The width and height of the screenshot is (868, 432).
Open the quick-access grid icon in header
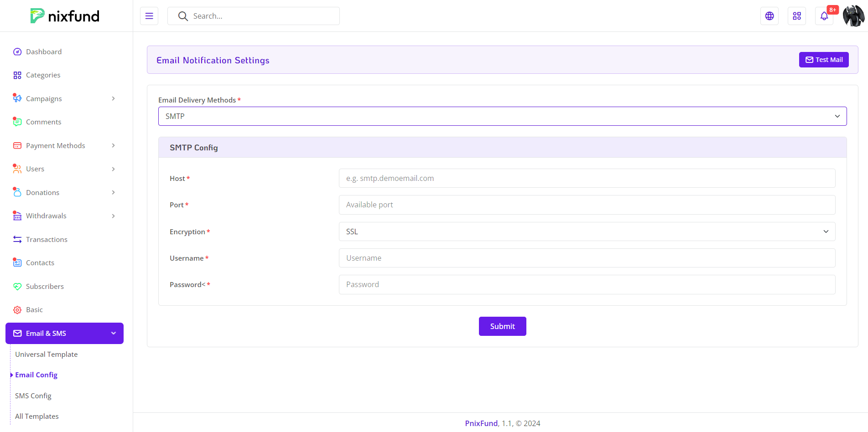pos(796,16)
